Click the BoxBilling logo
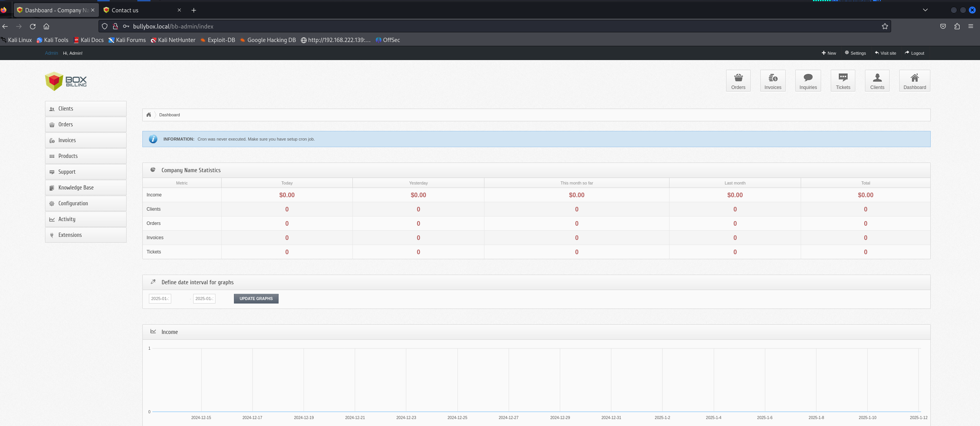The image size is (980, 426). click(x=66, y=81)
